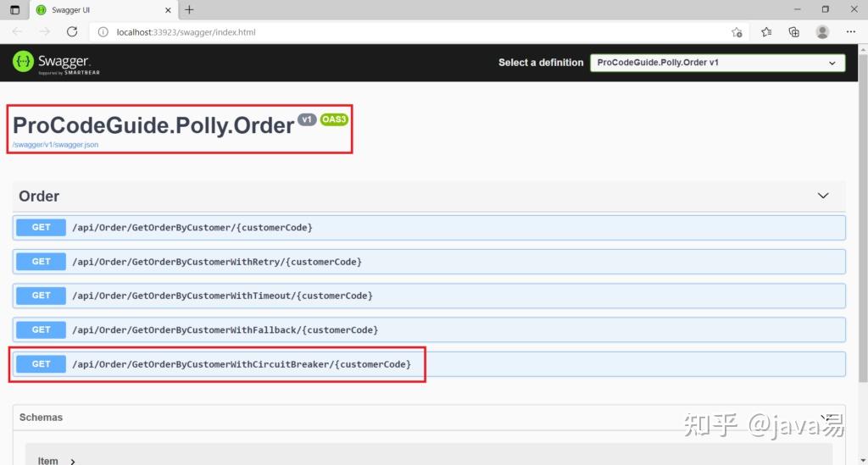Select the Swagger UI tab

tap(103, 10)
